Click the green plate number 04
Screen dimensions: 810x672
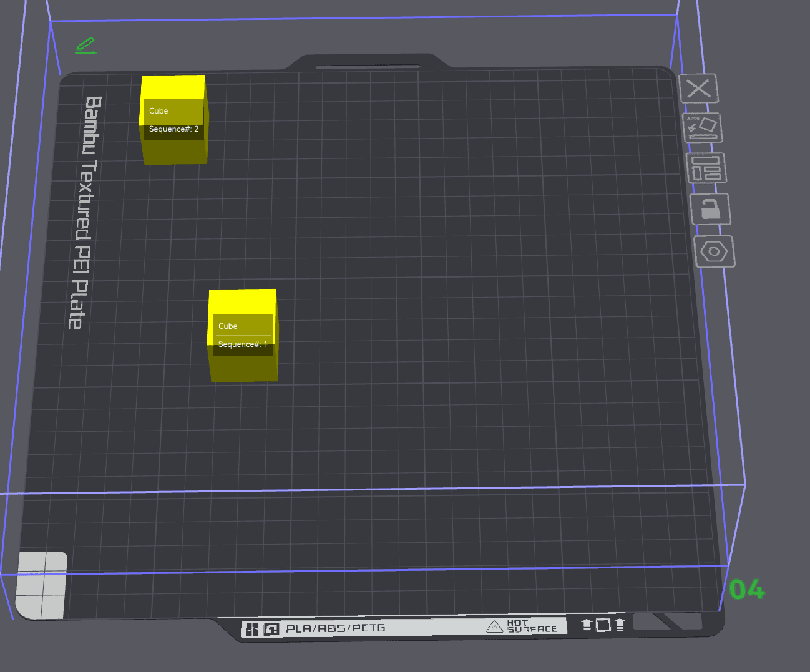click(x=747, y=589)
